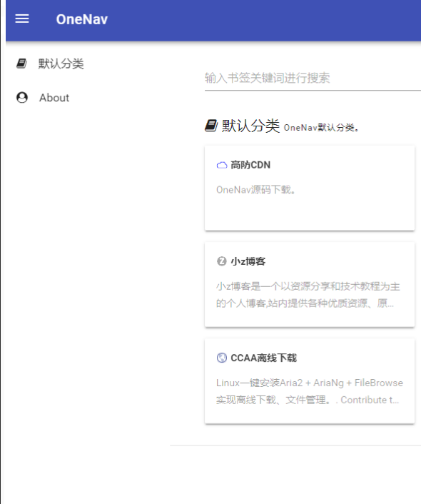421x504 pixels.
Task: Open the CCAA离线下载 bookmark link
Action: point(263,358)
